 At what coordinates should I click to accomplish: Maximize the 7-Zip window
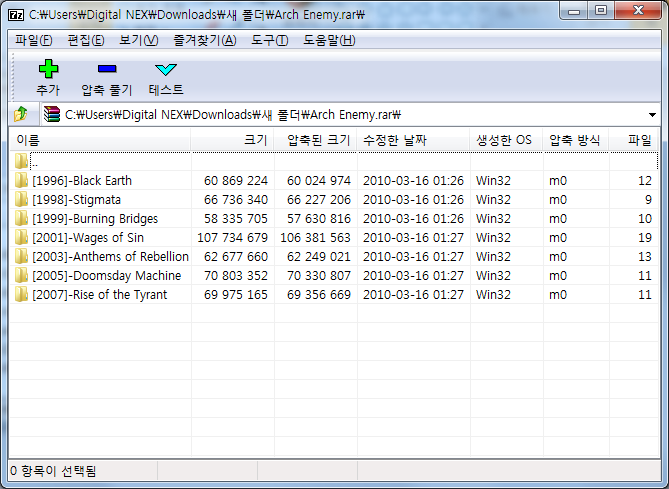click(x=601, y=10)
